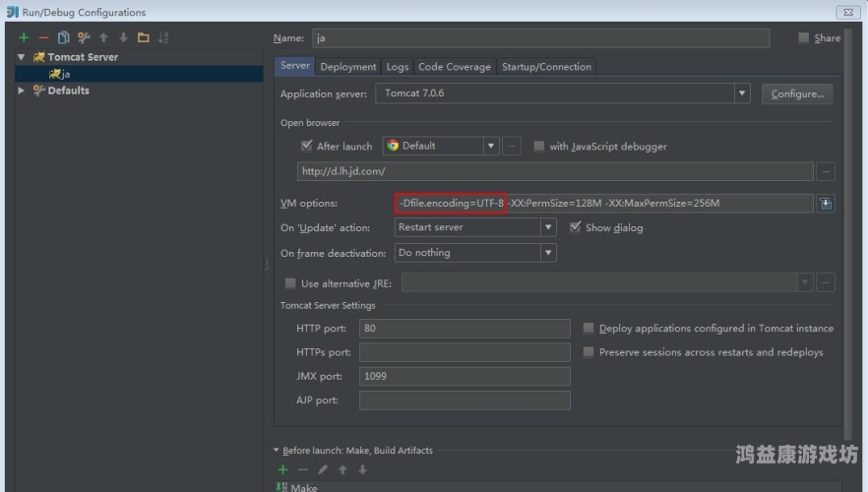
Task: Open the alternative JRE dropdown arrow
Action: [805, 282]
